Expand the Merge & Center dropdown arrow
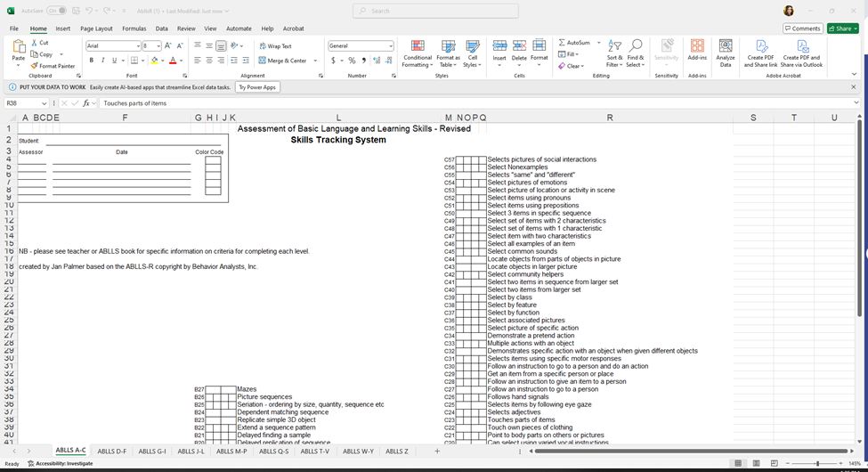868x472 pixels. tap(315, 61)
